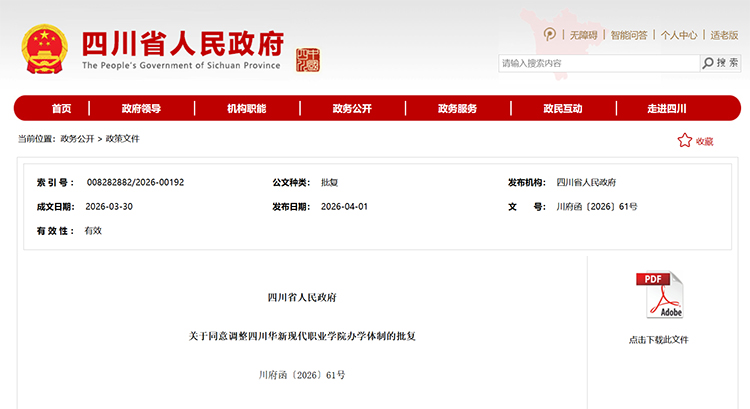The width and height of the screenshot is (750, 409).
Task: Click the search input field
Action: (597, 63)
